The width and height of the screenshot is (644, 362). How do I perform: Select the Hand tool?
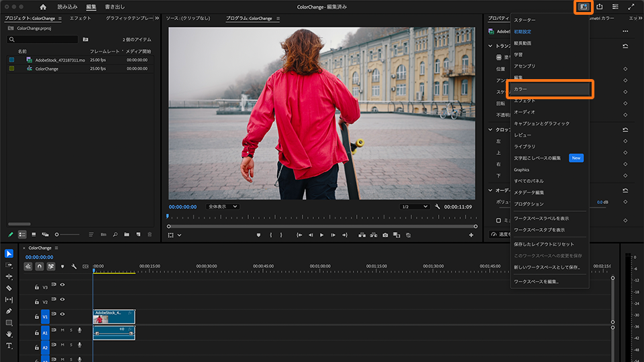[x=9, y=334]
